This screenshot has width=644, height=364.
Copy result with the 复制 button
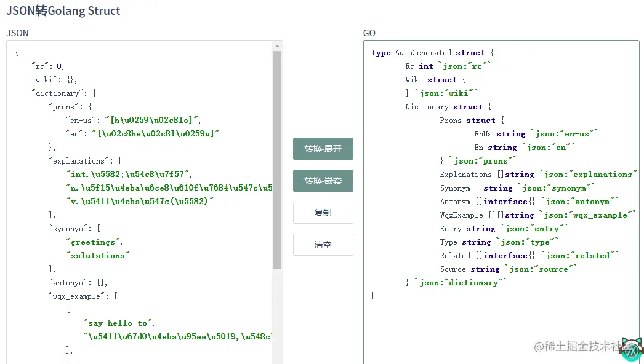[323, 213]
